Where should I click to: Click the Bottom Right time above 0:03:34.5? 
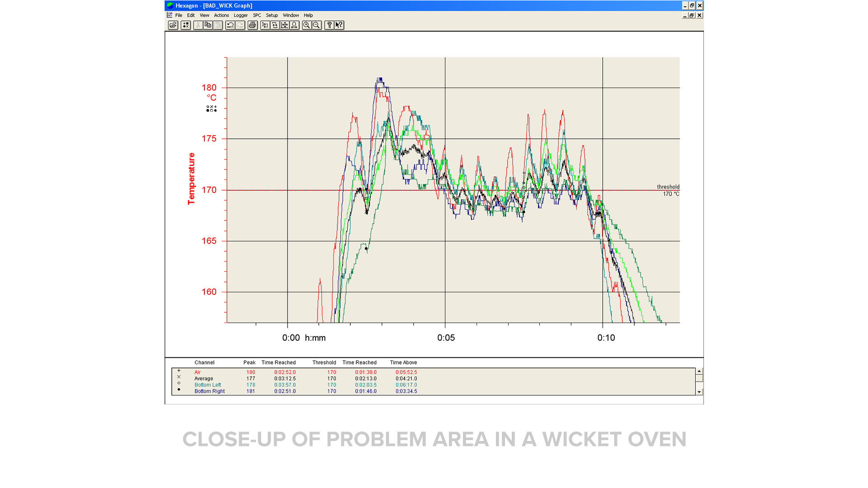pos(406,391)
